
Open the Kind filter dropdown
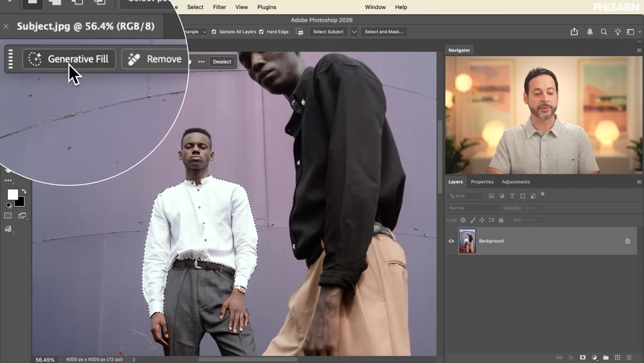click(465, 196)
